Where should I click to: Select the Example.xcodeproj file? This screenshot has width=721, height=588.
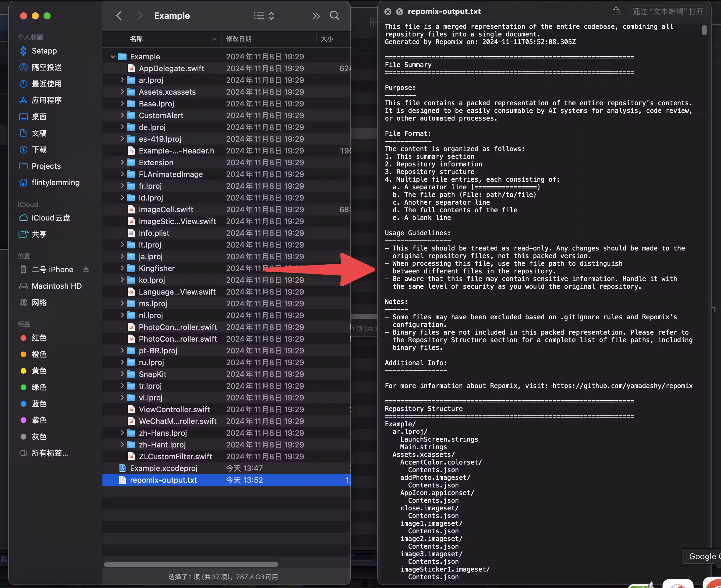coord(163,468)
